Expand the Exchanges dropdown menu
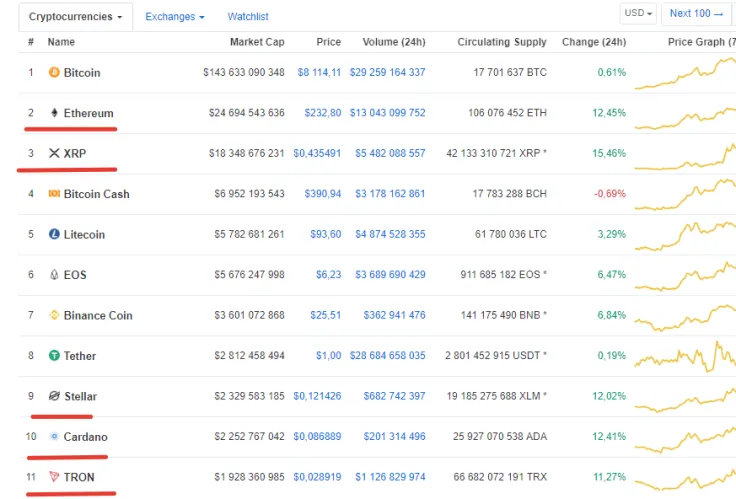 click(x=174, y=17)
